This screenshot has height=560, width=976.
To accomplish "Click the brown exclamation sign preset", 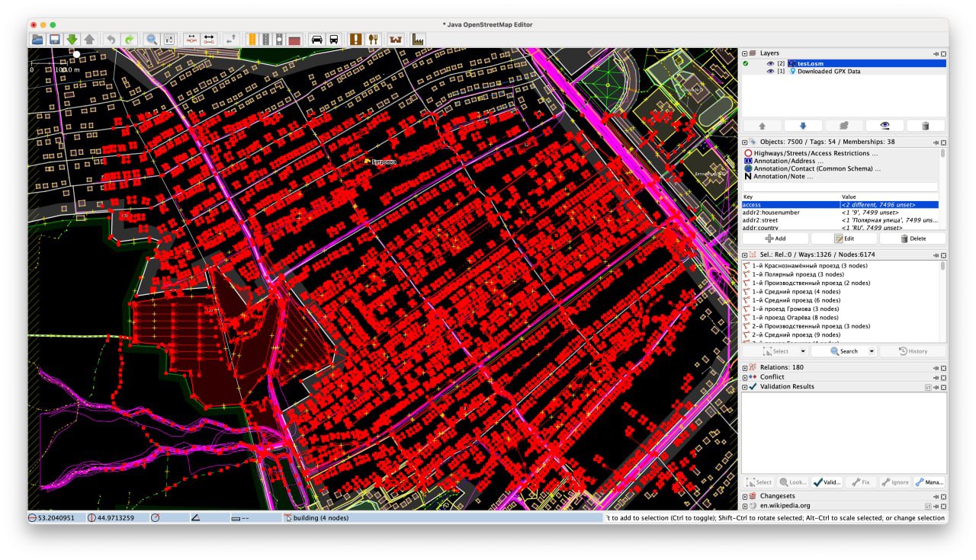I will 356,39.
